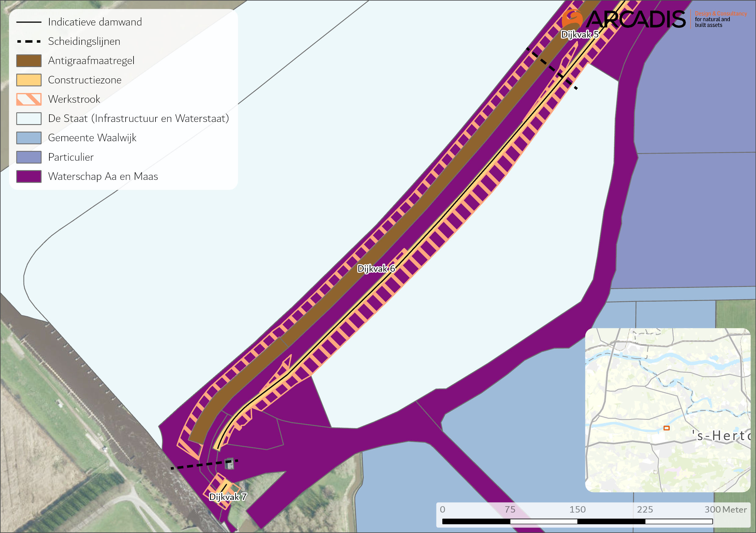Click the Waterschap Aa en Maas purple swatch
Image resolution: width=756 pixels, height=533 pixels.
click(29, 177)
